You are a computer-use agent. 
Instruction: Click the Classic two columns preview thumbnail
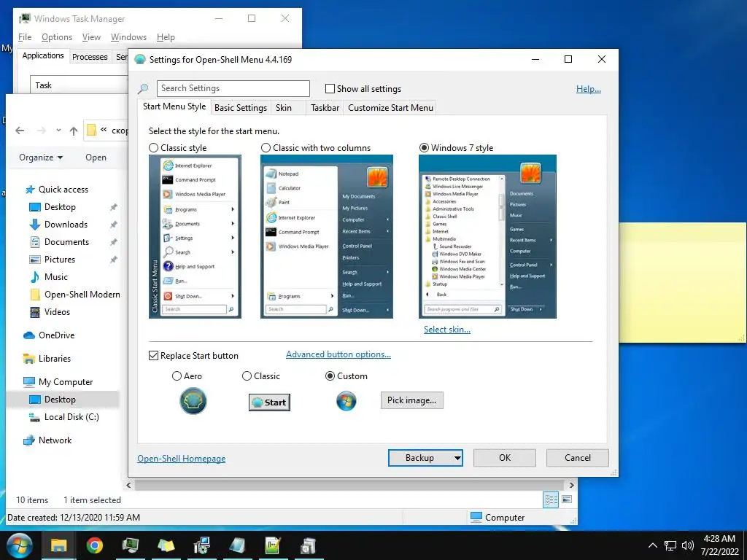pos(327,237)
